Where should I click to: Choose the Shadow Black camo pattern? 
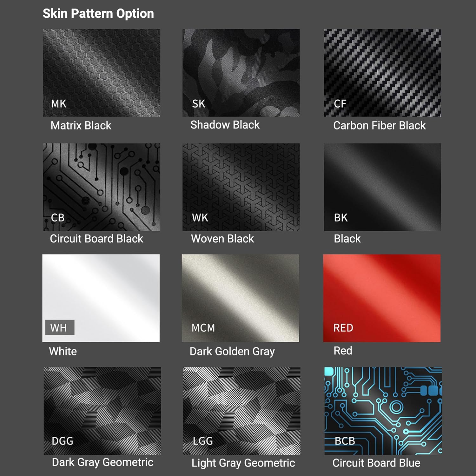point(241,73)
